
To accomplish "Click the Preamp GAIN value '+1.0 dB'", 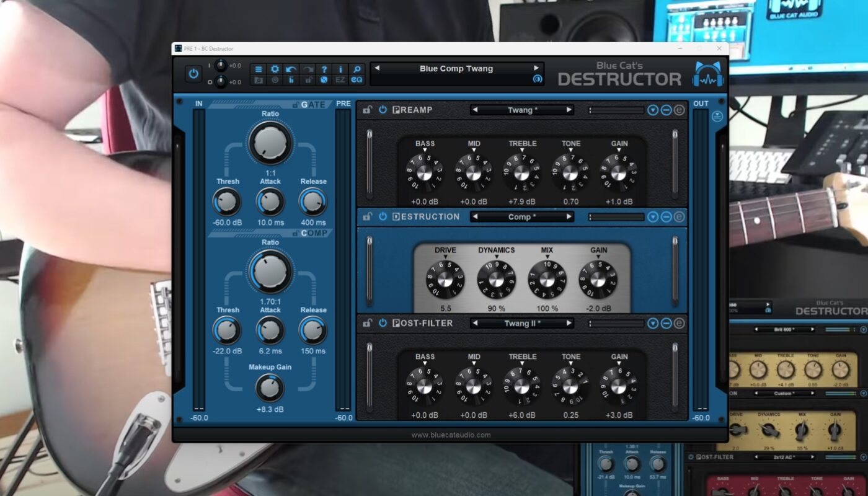I will (619, 201).
